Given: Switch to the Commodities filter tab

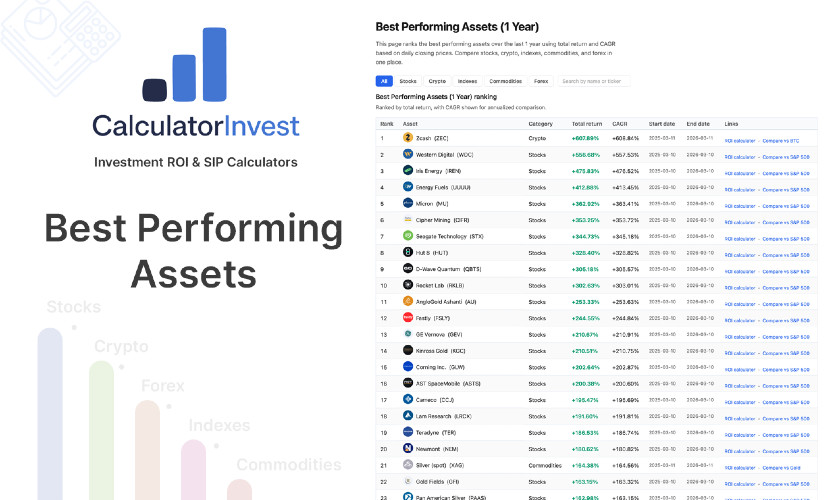Looking at the screenshot, I should [x=505, y=81].
